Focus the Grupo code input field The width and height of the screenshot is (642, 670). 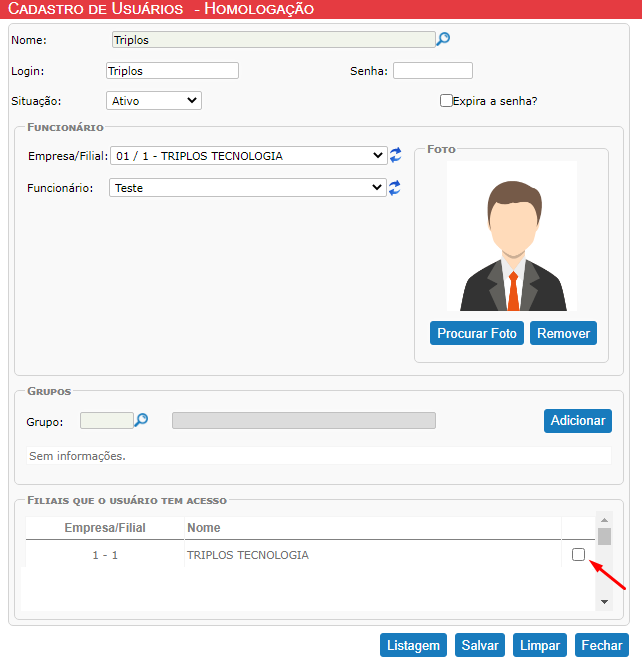coord(107,420)
